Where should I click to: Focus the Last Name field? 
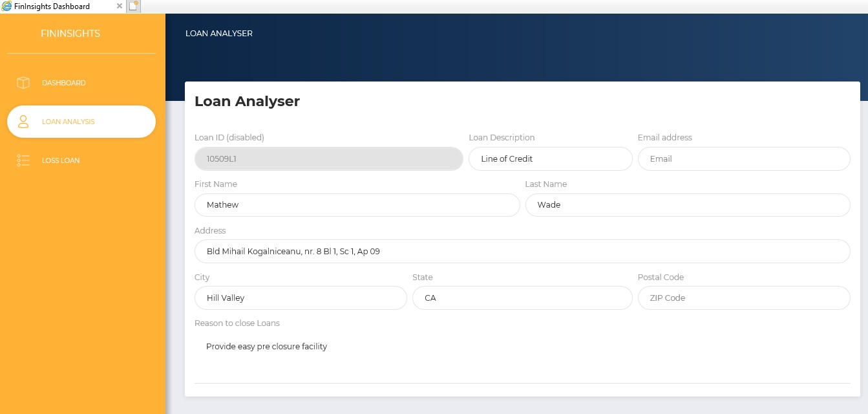688,205
